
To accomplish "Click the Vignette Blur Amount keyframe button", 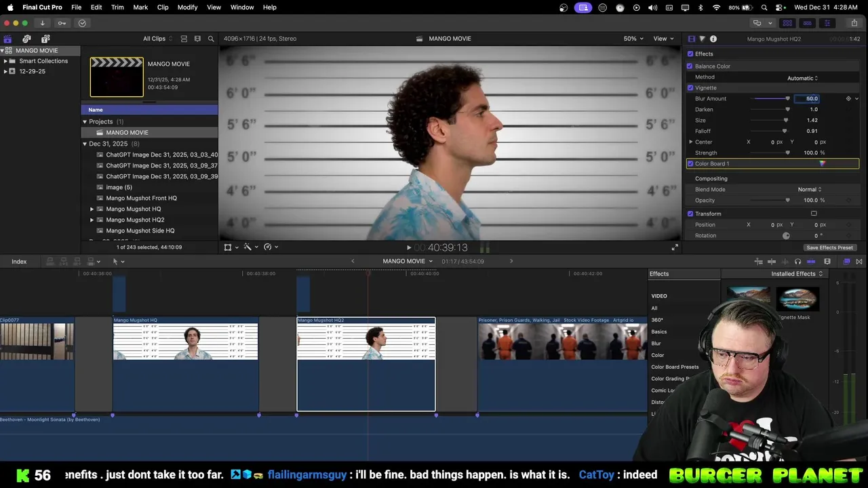I will pyautogui.click(x=848, y=98).
